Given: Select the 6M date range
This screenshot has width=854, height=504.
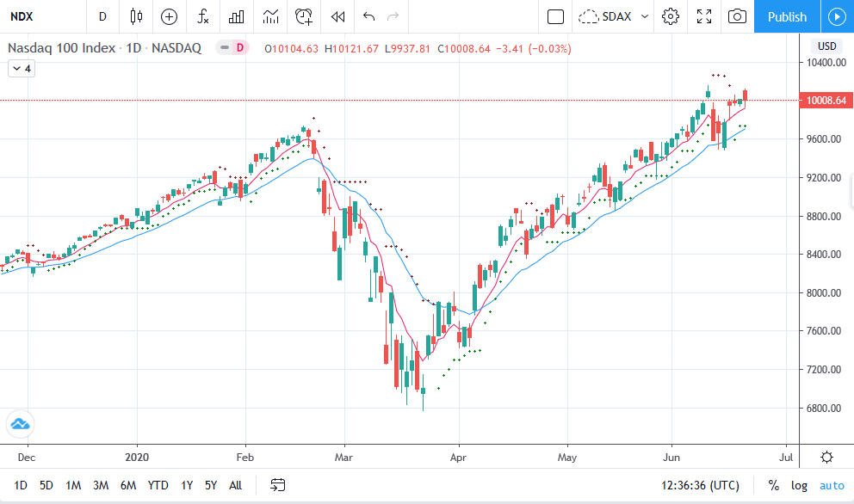Looking at the screenshot, I should pos(128,485).
